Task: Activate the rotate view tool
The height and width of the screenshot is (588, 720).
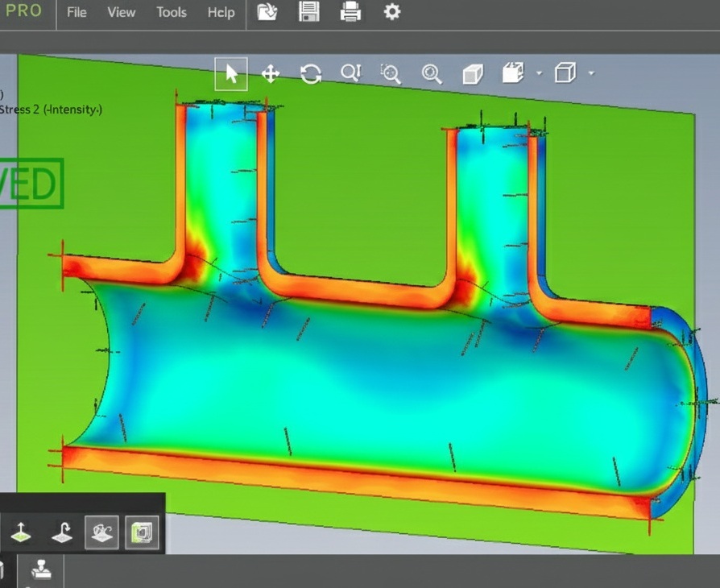Action: click(x=311, y=74)
